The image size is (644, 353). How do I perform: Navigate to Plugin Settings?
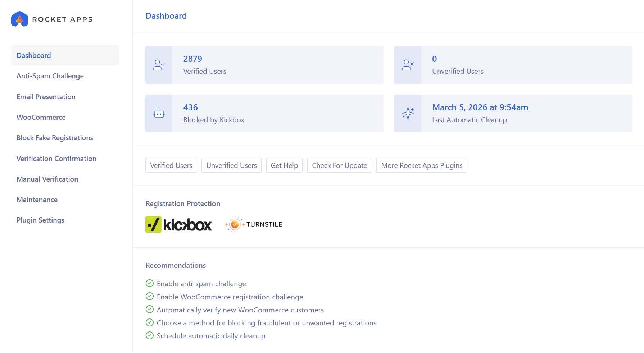pos(40,220)
